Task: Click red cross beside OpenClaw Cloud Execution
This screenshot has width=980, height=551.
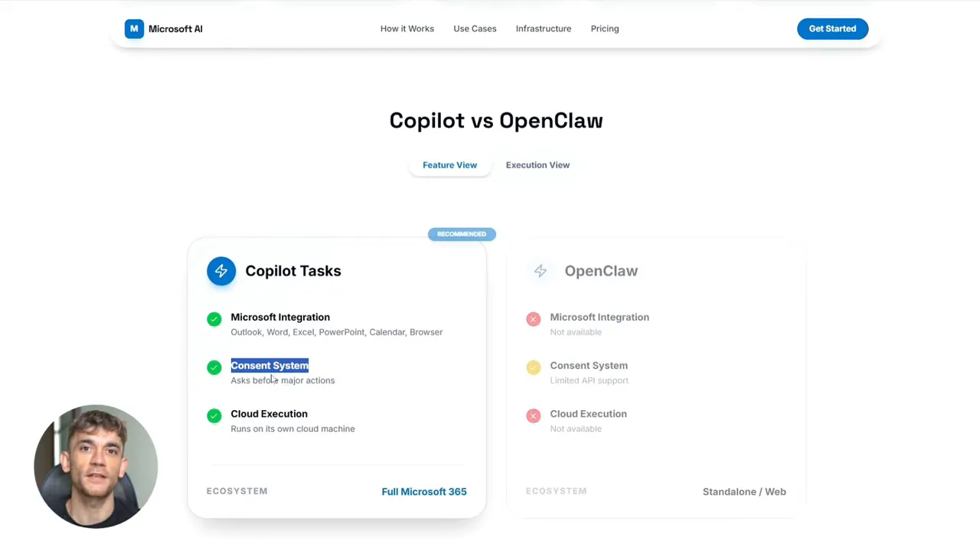Action: (x=534, y=416)
